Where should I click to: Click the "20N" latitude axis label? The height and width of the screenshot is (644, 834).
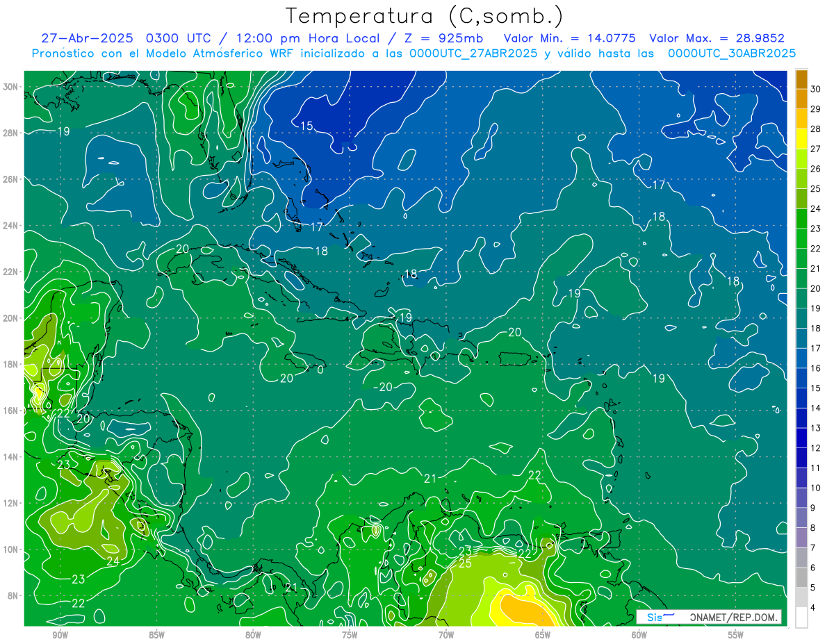point(12,318)
